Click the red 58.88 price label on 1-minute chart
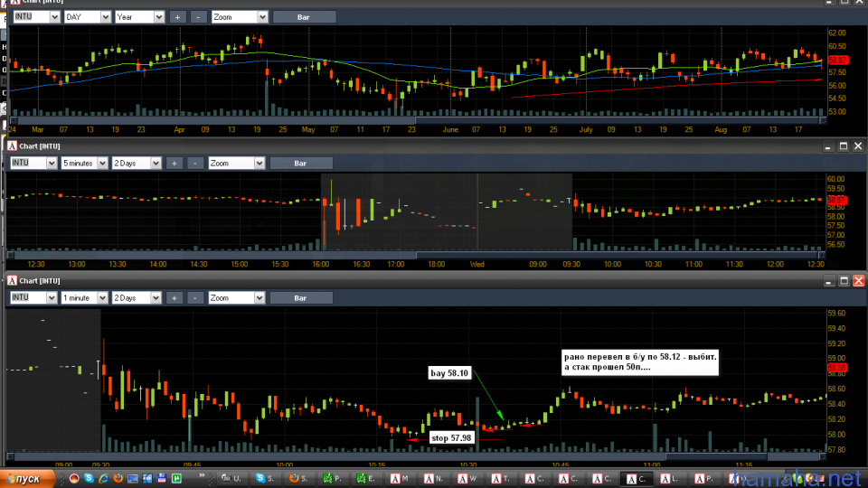The width and height of the screenshot is (868, 488). (x=837, y=368)
